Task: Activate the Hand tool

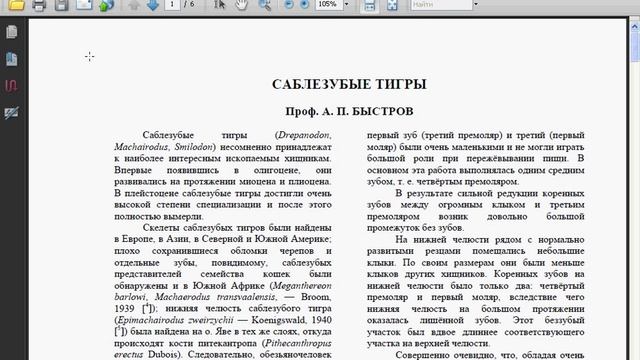Action: click(242, 4)
